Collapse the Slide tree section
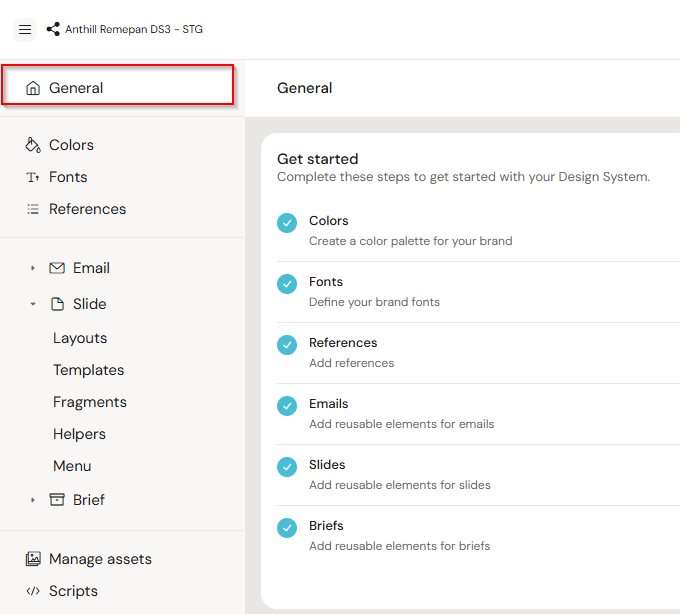This screenshot has width=680, height=614. (33, 304)
